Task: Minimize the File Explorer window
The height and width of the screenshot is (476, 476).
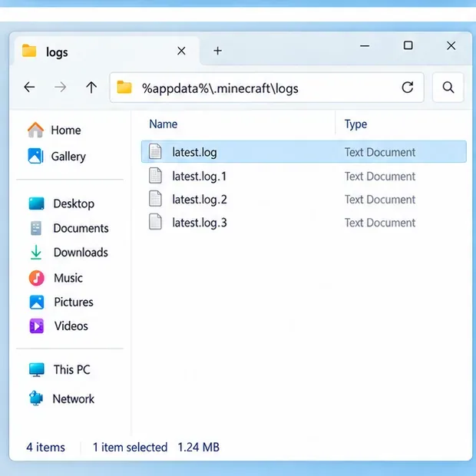Action: [x=365, y=46]
